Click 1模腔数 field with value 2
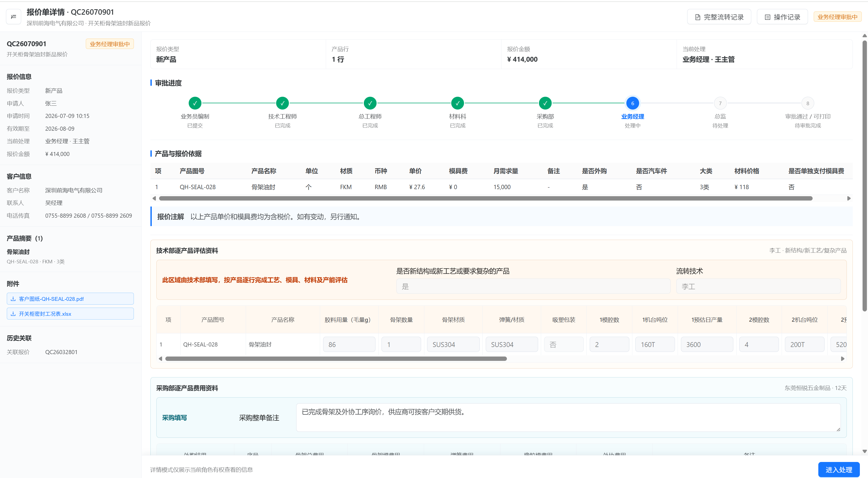This screenshot has height=478, width=868. click(x=609, y=344)
